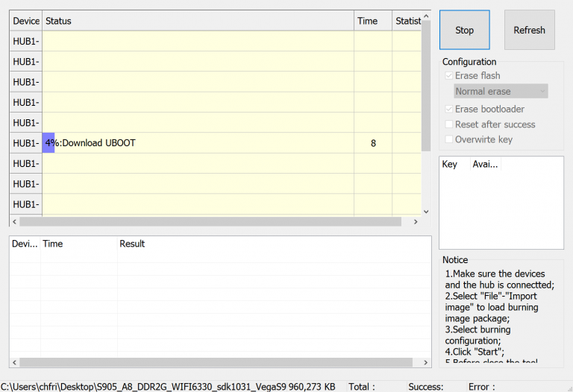Click the Time column header in results list
Viewport: 573px width, 392px height.
tap(79, 244)
